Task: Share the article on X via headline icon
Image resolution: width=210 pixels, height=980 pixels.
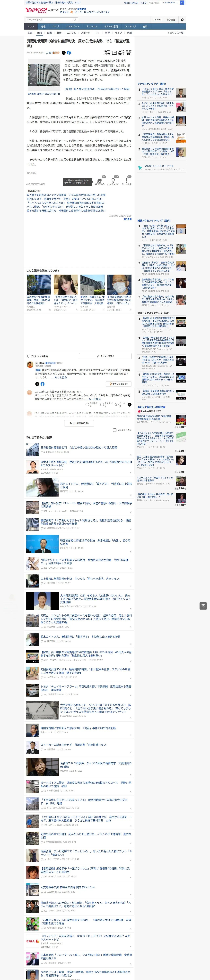Action: tap(64, 53)
